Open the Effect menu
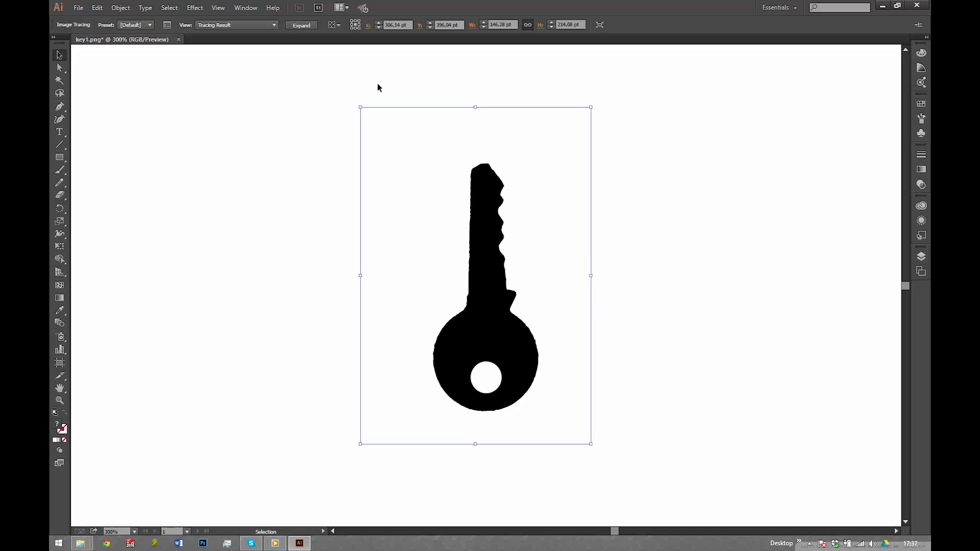This screenshot has width=980, height=551. (x=194, y=8)
